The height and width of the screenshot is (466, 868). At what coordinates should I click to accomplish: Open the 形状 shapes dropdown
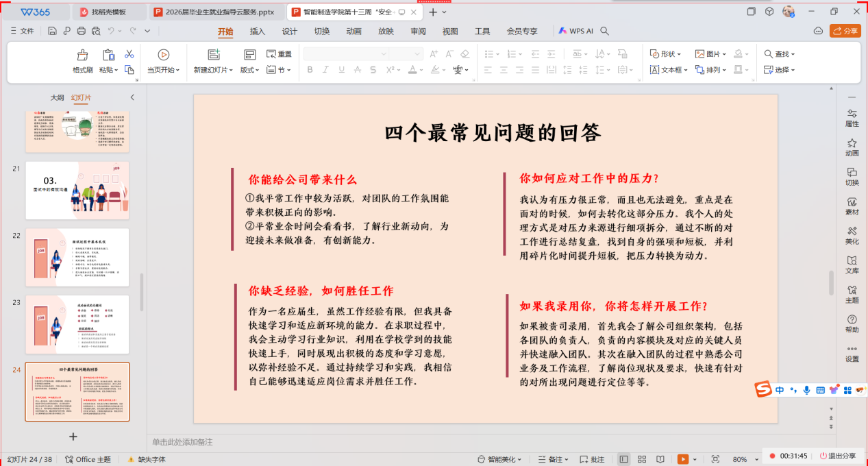coord(667,54)
